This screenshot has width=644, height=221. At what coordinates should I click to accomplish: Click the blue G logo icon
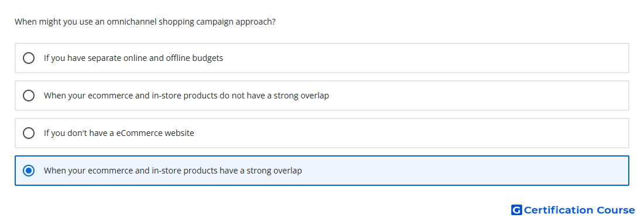pyautogui.click(x=516, y=210)
